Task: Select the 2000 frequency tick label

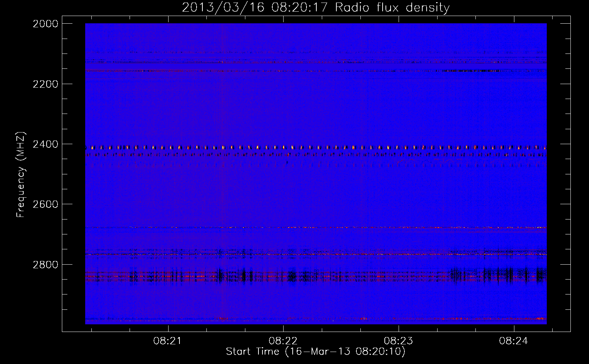Action: [x=46, y=24]
